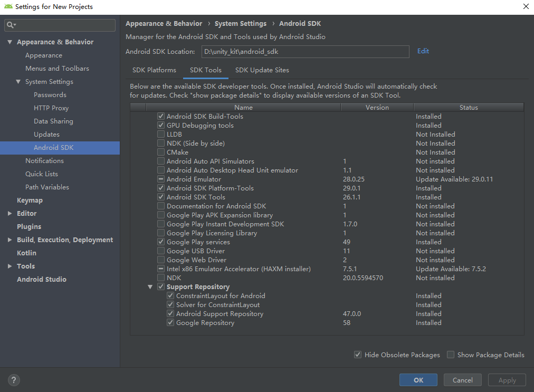Collapse Appearance & Behavior tree node
This screenshot has height=392, width=534.
click(10, 42)
